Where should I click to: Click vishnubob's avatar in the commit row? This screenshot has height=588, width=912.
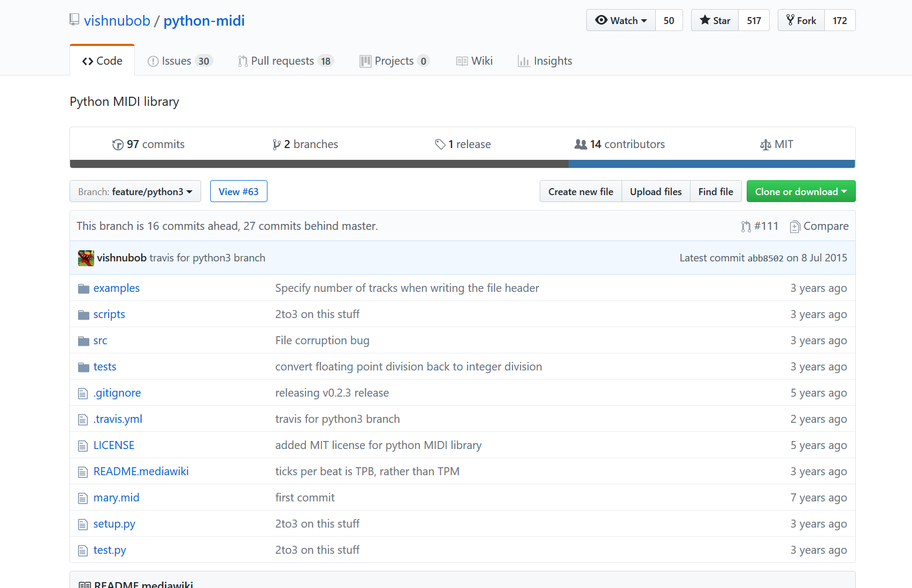point(86,258)
